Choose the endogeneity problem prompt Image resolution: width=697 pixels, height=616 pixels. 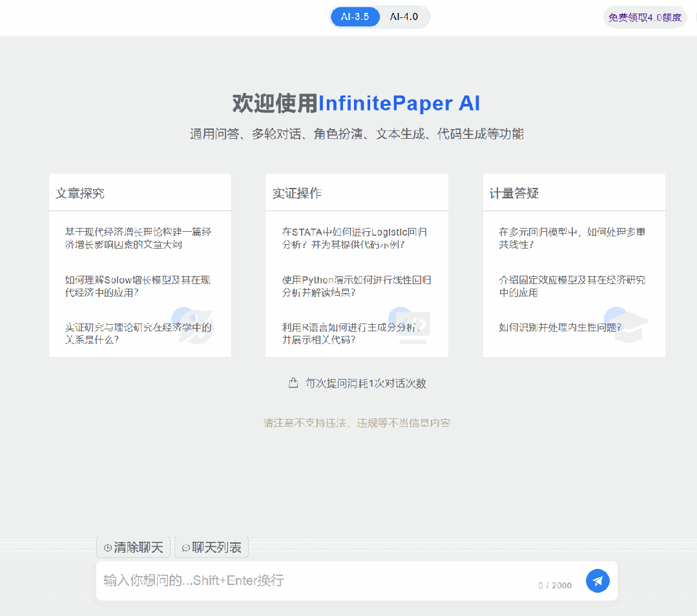tap(560, 327)
